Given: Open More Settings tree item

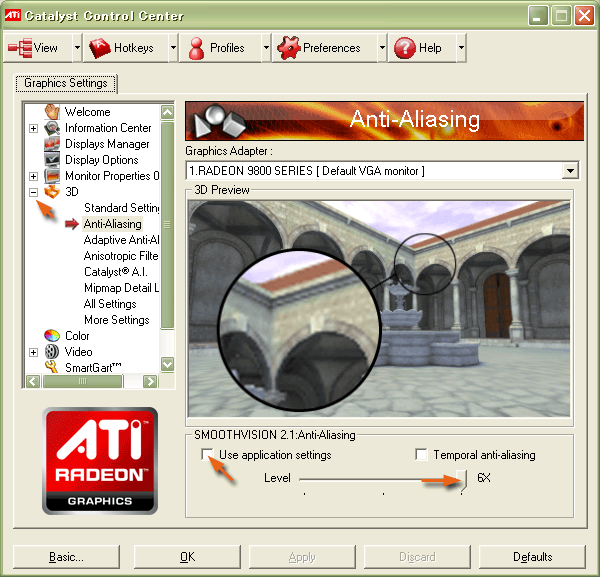Looking at the screenshot, I should click(117, 319).
